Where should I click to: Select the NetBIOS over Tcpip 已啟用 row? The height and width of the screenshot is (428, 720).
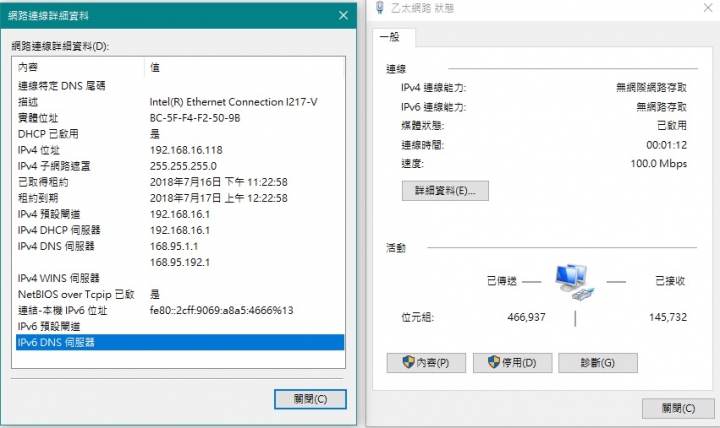(180, 294)
